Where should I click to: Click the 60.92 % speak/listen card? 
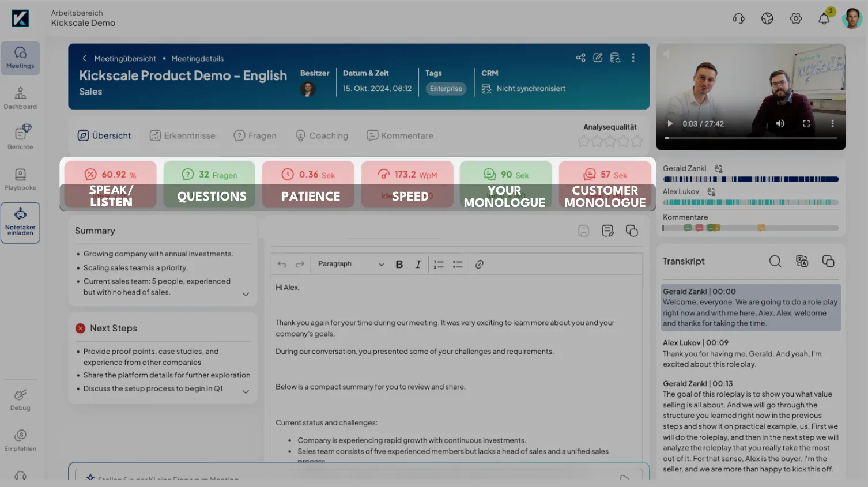(x=111, y=184)
